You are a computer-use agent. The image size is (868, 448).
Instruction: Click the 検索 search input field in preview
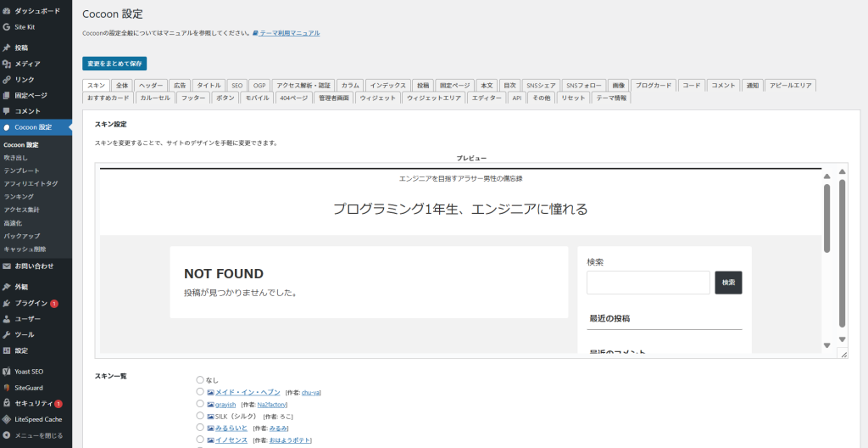(x=648, y=283)
